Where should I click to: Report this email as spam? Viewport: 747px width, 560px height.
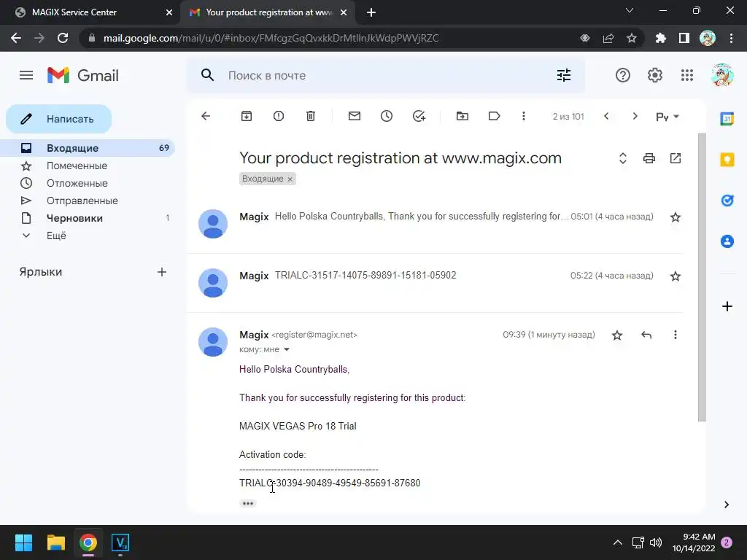pos(279,116)
